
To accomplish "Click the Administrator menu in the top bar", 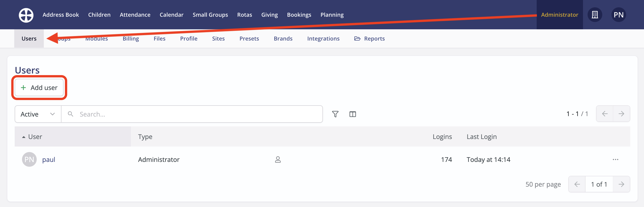I will pyautogui.click(x=559, y=15).
